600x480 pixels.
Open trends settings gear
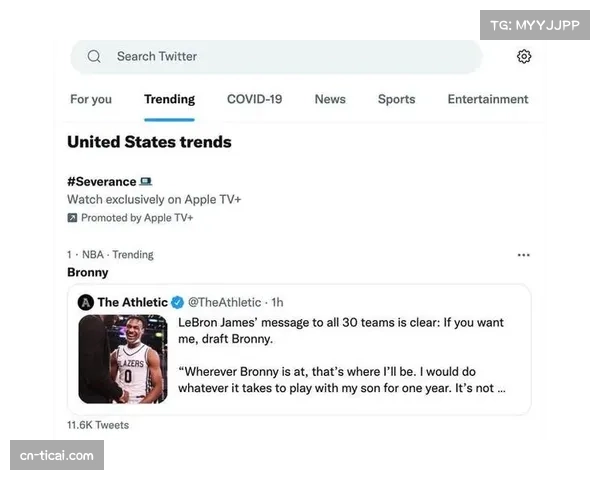point(524,57)
